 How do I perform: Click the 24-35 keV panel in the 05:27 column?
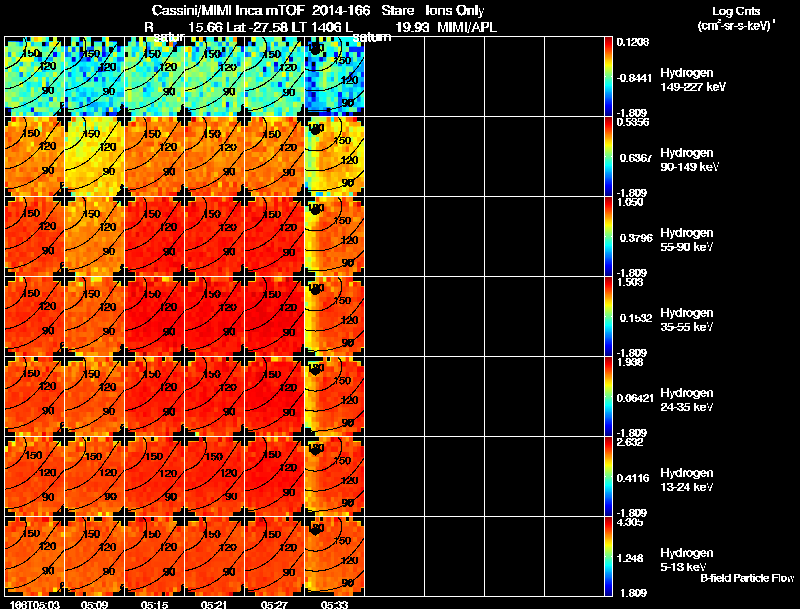(274, 396)
